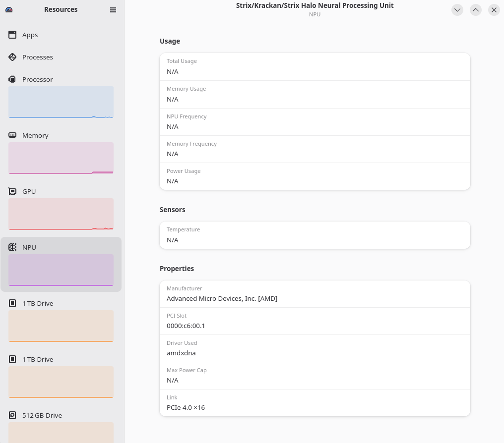The height and width of the screenshot is (443, 504).
Task: Click the Resources sidebar title
Action: coord(61,9)
